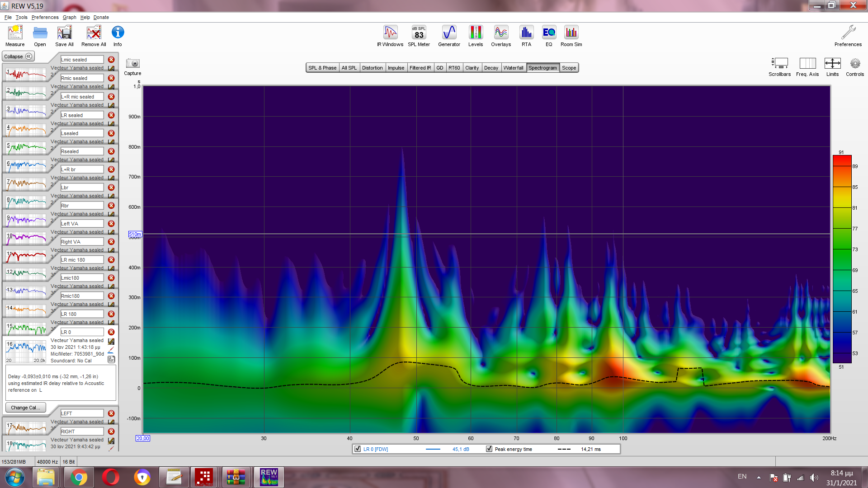
Task: Click the Change Cal... button
Action: pos(25,407)
